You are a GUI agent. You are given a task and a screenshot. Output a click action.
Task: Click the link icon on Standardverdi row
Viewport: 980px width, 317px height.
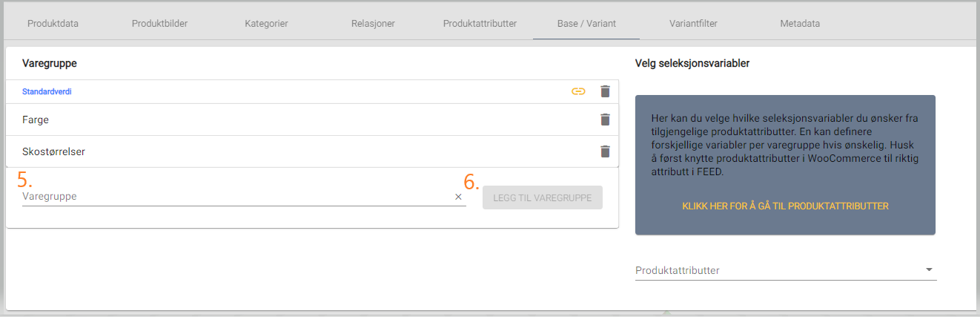(578, 91)
